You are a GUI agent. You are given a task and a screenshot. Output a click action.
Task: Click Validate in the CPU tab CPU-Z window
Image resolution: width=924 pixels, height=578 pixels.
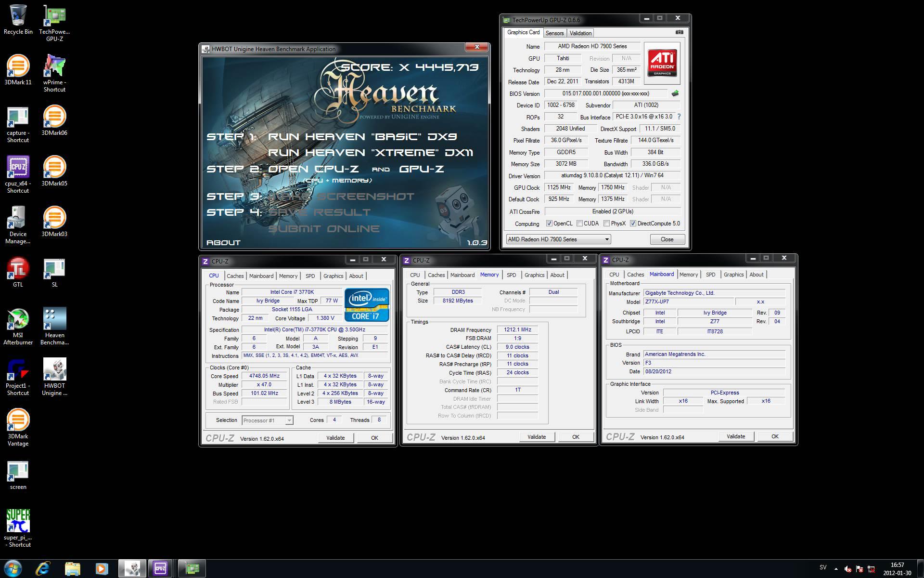(335, 438)
